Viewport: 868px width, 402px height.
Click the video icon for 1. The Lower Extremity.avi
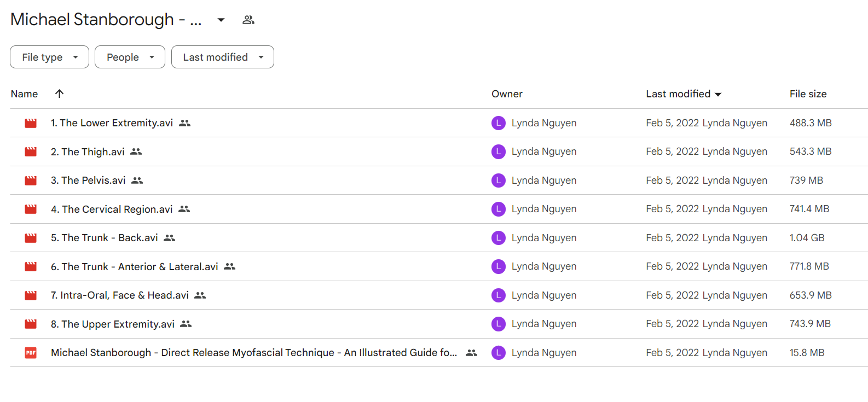(31, 123)
